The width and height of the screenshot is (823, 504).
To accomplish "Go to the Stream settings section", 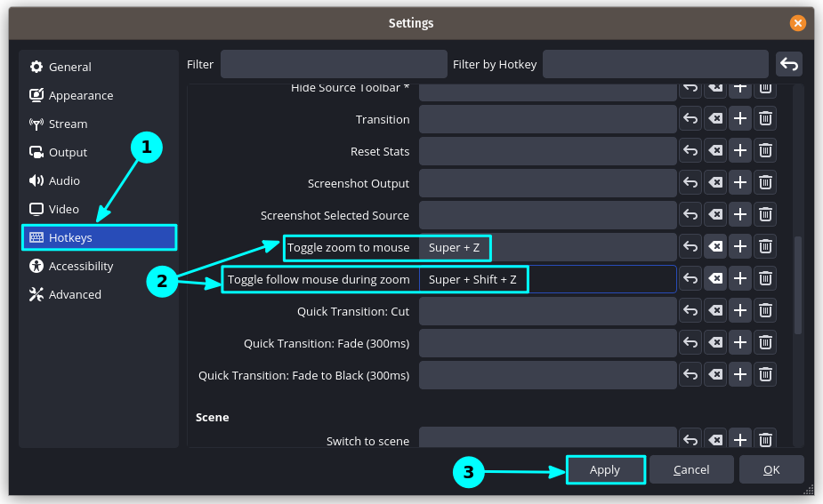I will tap(68, 124).
